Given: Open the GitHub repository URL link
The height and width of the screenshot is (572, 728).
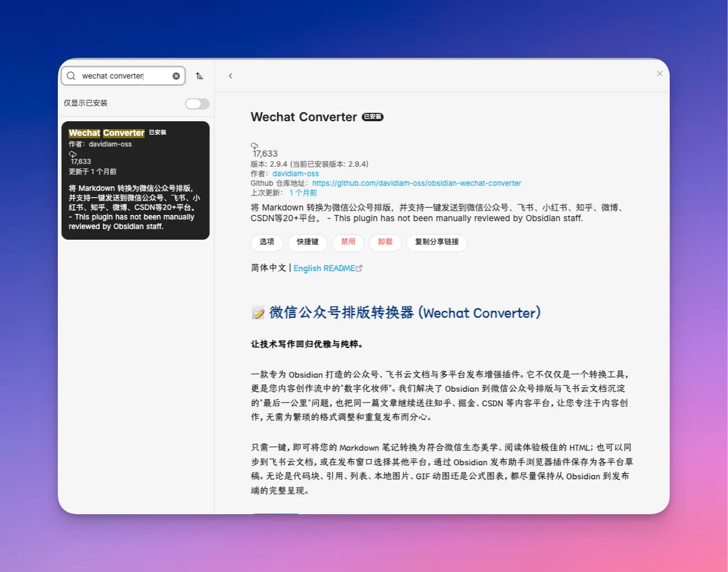Looking at the screenshot, I should tap(416, 183).
